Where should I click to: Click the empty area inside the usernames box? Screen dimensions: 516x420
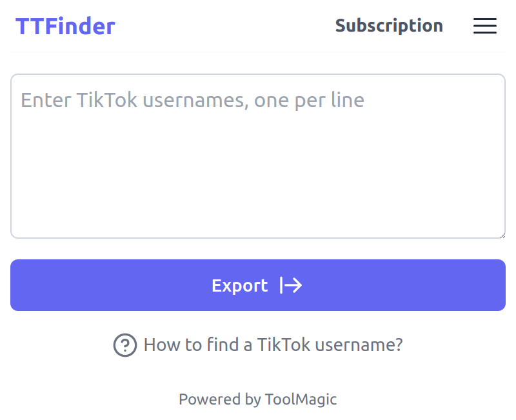click(x=258, y=181)
